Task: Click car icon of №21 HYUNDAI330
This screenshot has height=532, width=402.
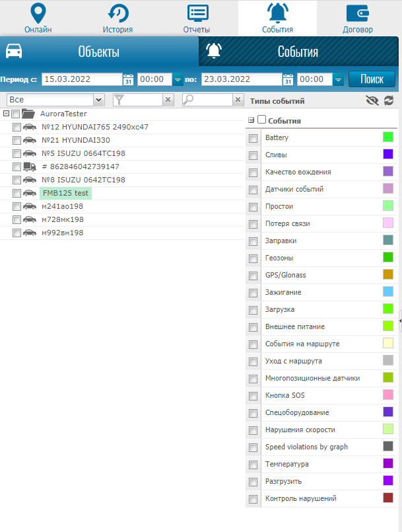Action: pos(30,140)
